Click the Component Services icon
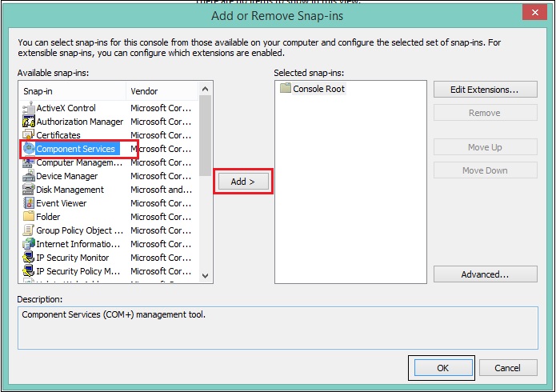This screenshot has height=392, width=556. 28,149
